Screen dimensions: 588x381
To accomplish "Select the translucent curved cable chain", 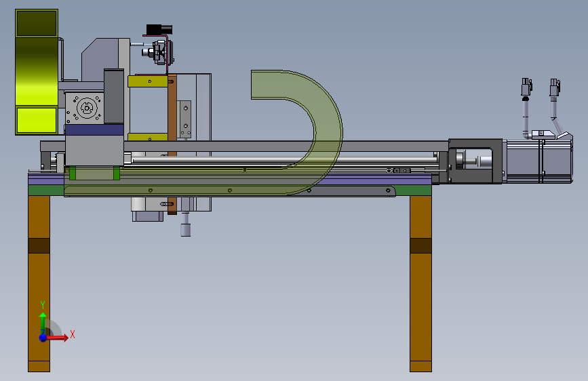I will click(x=328, y=132).
